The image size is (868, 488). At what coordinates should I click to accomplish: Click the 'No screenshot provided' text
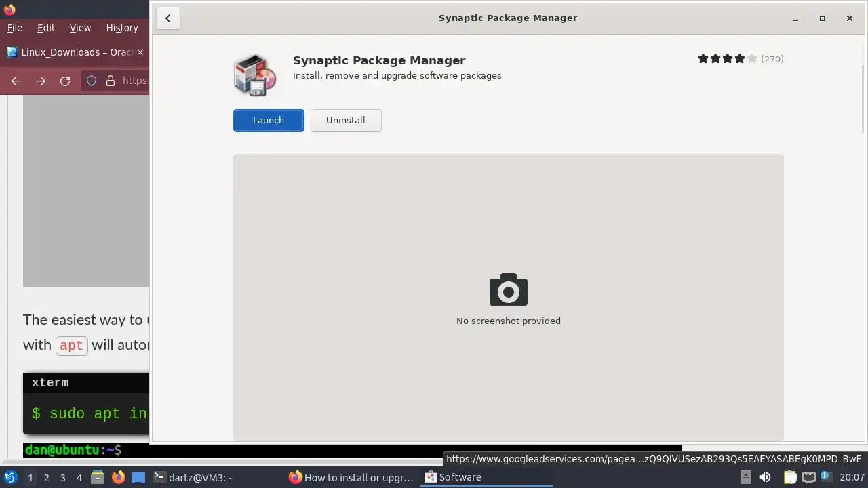click(509, 321)
